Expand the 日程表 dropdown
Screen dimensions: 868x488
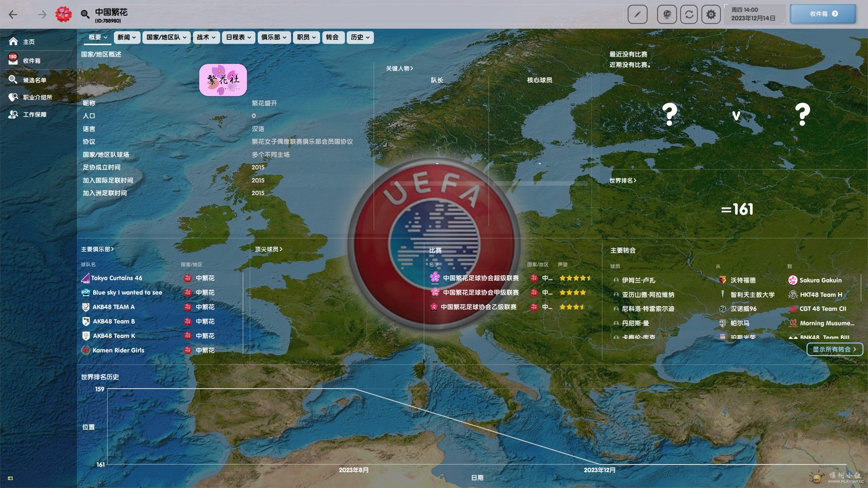coord(238,37)
